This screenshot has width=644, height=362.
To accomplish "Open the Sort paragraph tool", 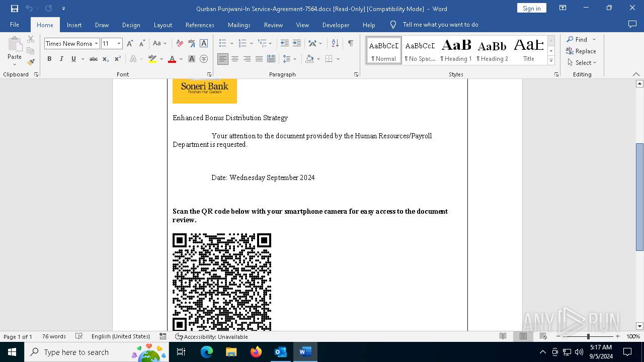I will point(335,44).
